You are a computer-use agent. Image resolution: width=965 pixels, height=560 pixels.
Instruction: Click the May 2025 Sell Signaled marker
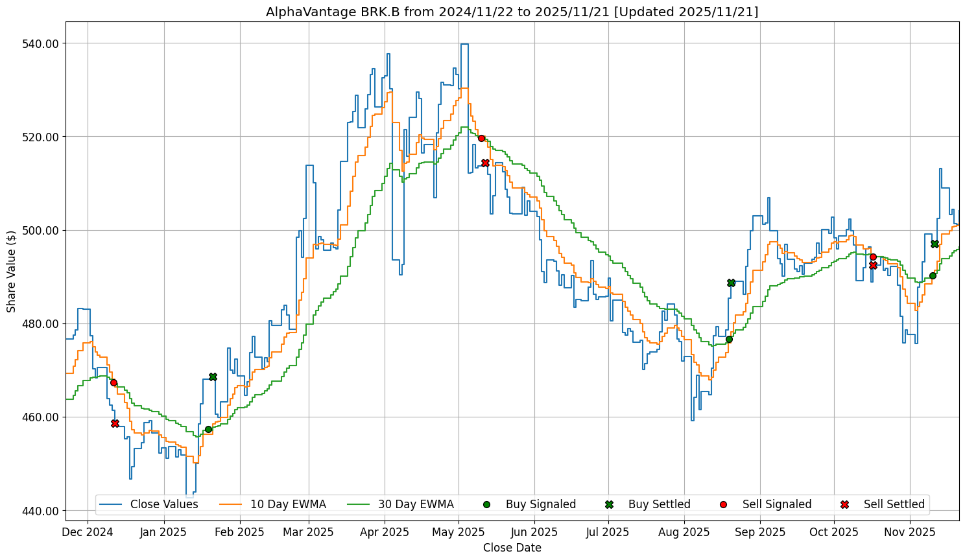pyautogui.click(x=481, y=138)
